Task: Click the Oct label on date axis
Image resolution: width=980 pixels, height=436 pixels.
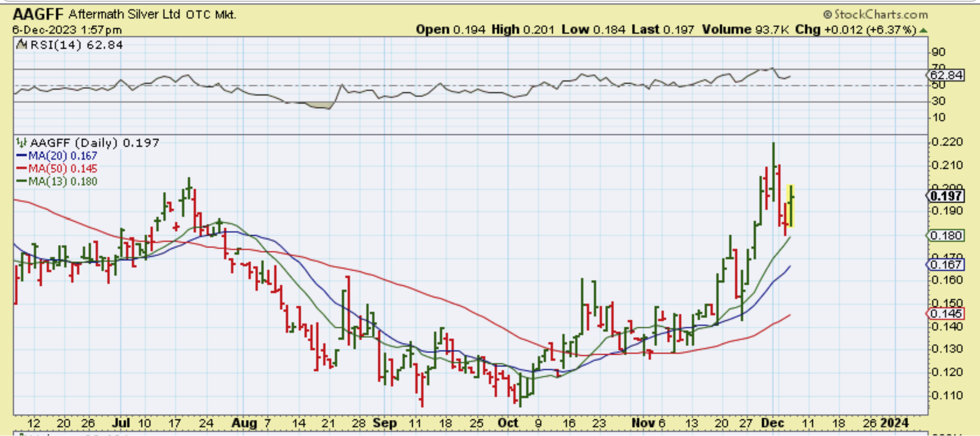Action: (x=508, y=423)
